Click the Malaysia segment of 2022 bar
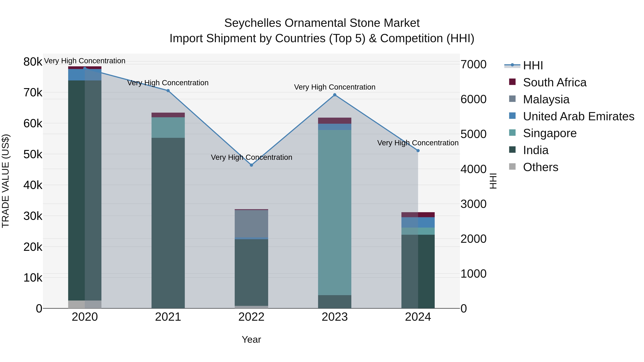644x362 pixels. click(x=252, y=224)
